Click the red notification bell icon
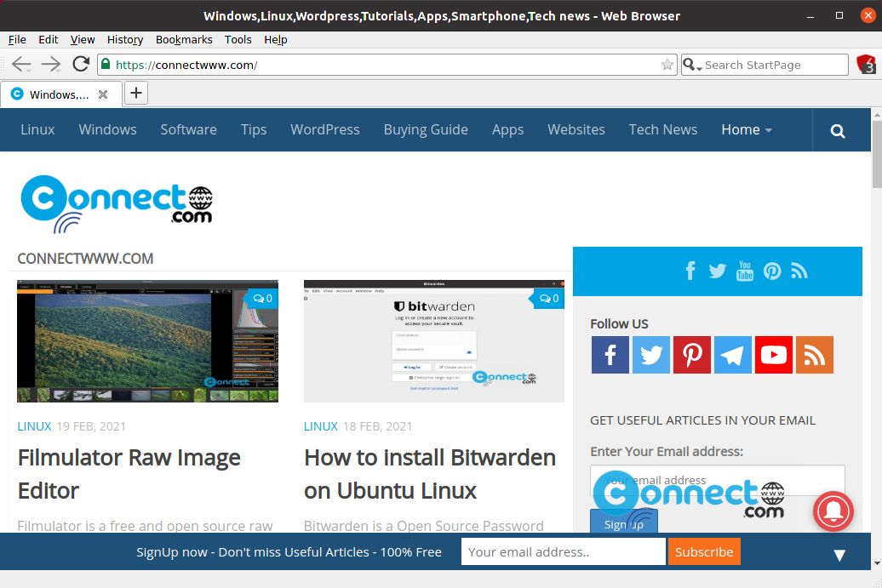Screen dimensions: 882x588 point(833,511)
